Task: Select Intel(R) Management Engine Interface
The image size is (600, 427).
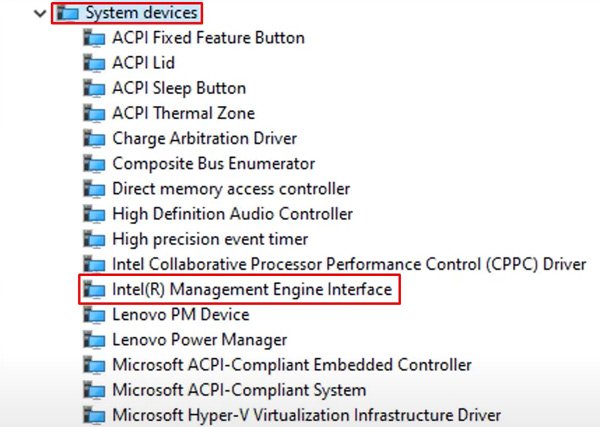Action: point(252,290)
